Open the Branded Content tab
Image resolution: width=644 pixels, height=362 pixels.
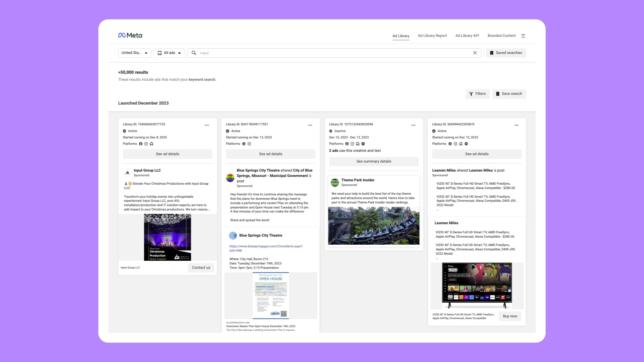(x=501, y=36)
